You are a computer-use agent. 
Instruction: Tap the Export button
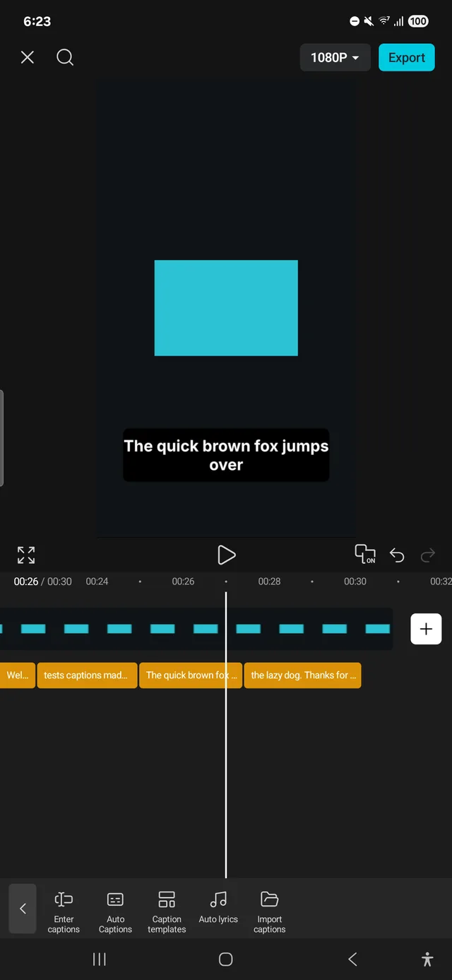point(407,58)
